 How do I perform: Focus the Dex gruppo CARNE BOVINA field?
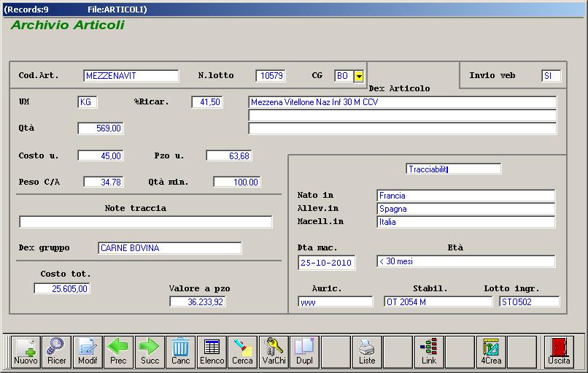(x=169, y=248)
